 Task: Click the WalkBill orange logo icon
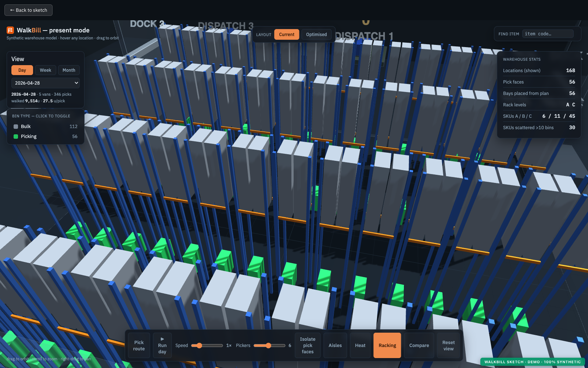[x=10, y=30]
